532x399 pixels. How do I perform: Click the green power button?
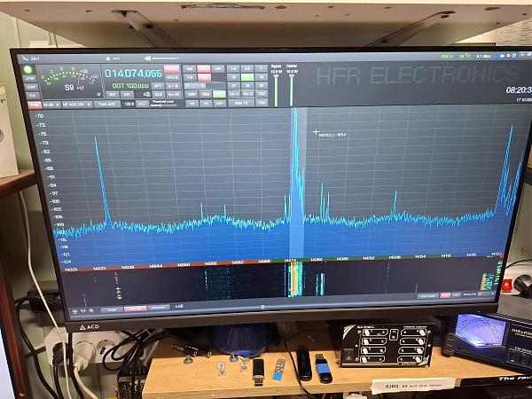(28, 69)
